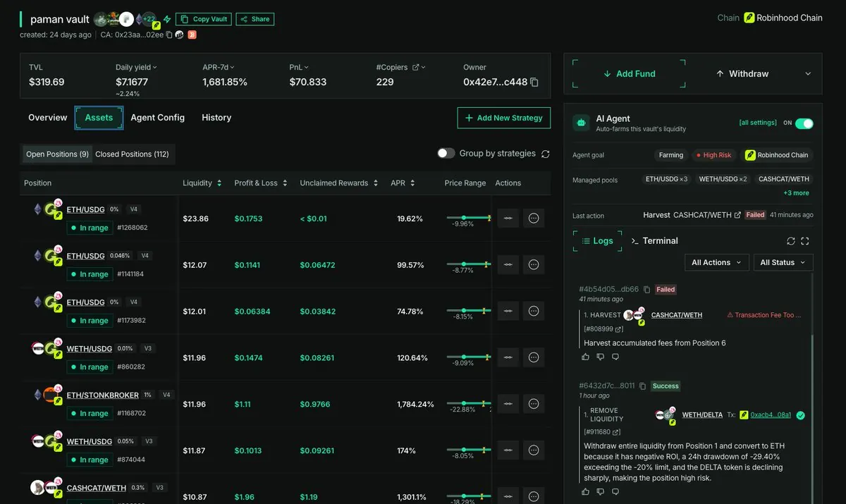This screenshot has height=504, width=846.
Task: Open the chart icon beside contract address
Action: click(180, 35)
